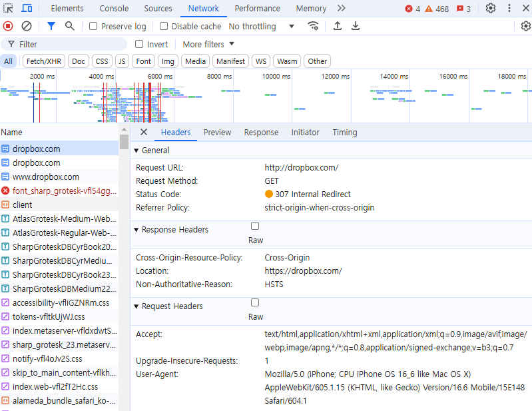
Task: Click the Name column header
Action: 59,132
